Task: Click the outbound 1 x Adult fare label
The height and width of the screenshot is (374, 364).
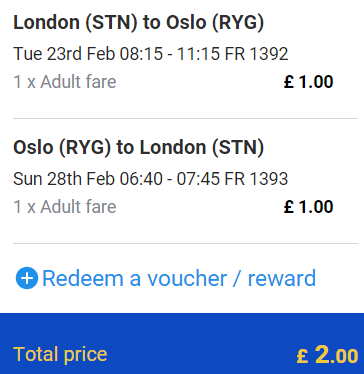Action: point(65,82)
